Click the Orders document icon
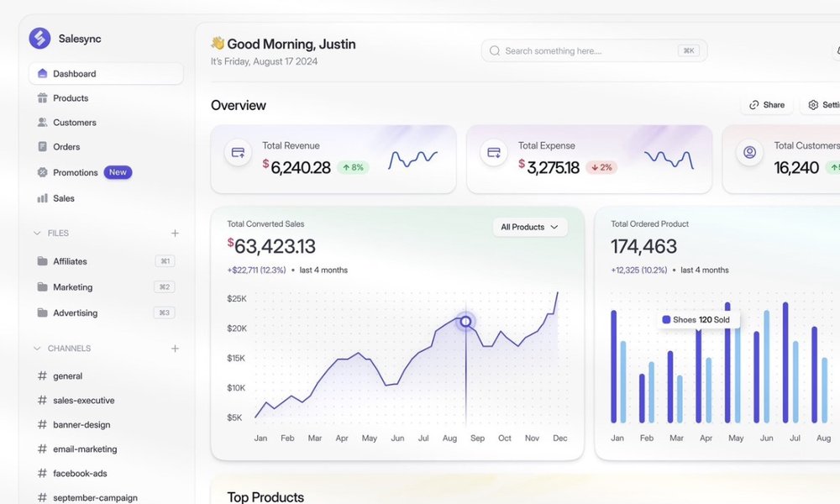The width and height of the screenshot is (840, 504). point(42,146)
